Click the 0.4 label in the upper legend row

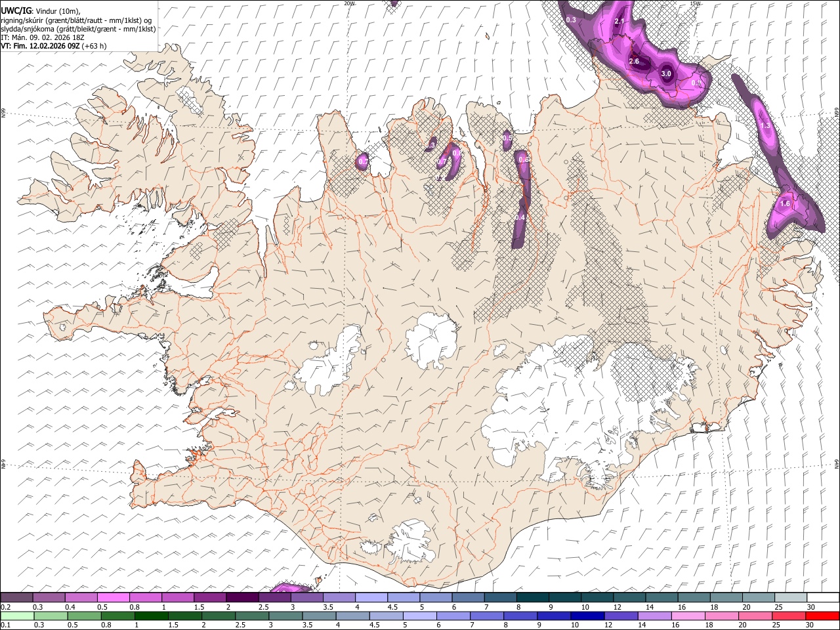[x=70, y=607]
